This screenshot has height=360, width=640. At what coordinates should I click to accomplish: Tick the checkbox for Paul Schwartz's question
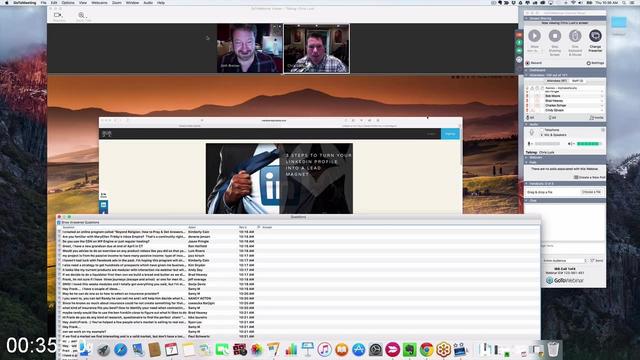coord(59,336)
